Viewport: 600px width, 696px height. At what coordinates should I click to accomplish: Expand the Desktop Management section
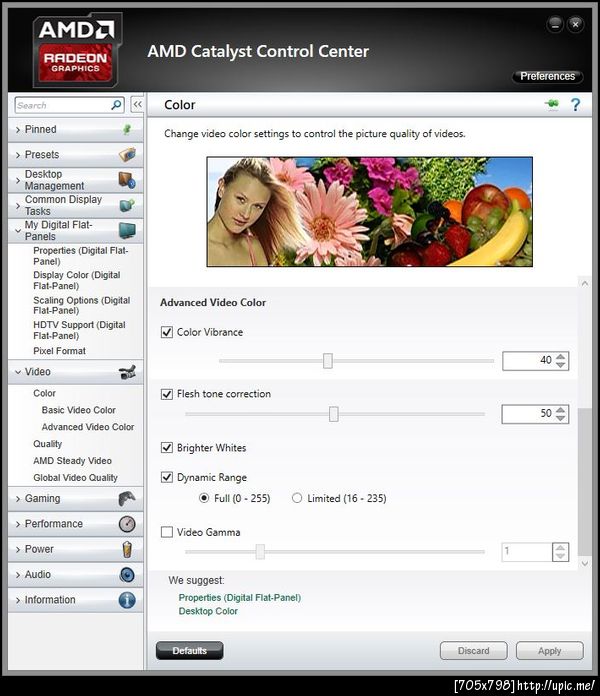(x=18, y=180)
